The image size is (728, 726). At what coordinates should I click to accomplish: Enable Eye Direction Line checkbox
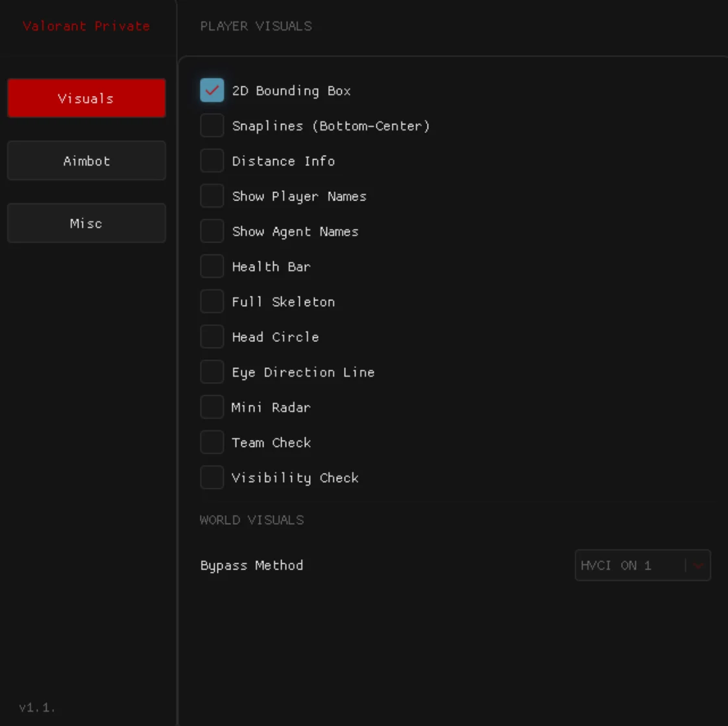tap(212, 372)
